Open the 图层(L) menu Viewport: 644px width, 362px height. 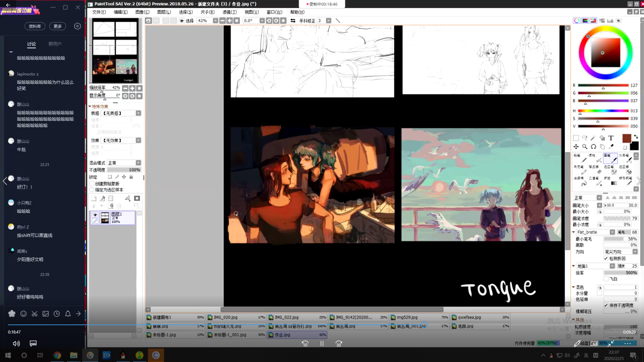click(164, 12)
